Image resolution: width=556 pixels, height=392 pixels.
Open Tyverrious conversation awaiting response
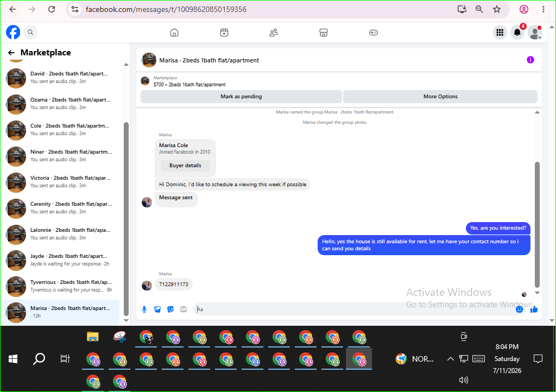coord(62,286)
